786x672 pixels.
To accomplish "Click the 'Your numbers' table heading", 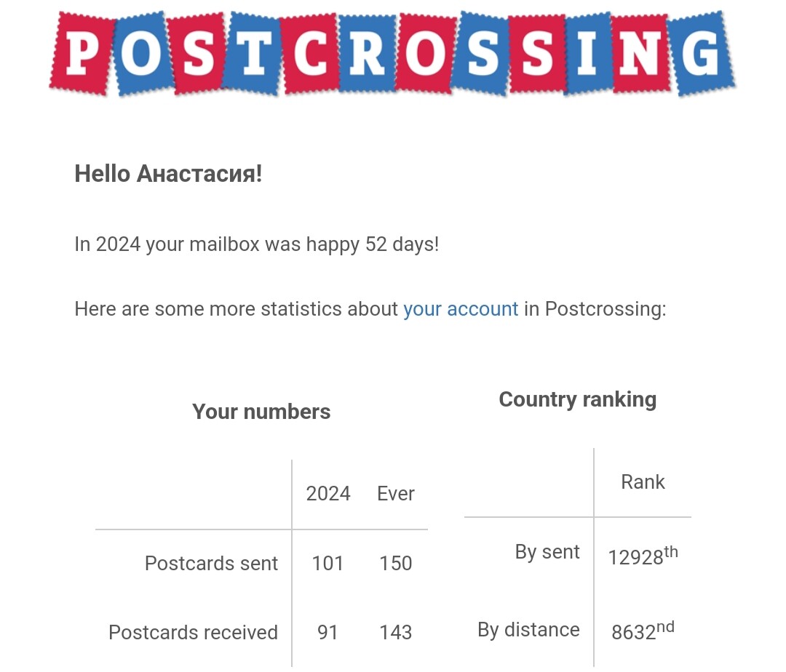I will coord(261,412).
